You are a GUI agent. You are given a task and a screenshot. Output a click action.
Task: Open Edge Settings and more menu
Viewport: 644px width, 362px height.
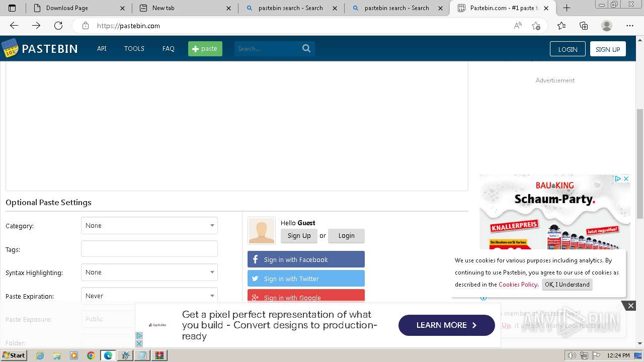[630, 26]
